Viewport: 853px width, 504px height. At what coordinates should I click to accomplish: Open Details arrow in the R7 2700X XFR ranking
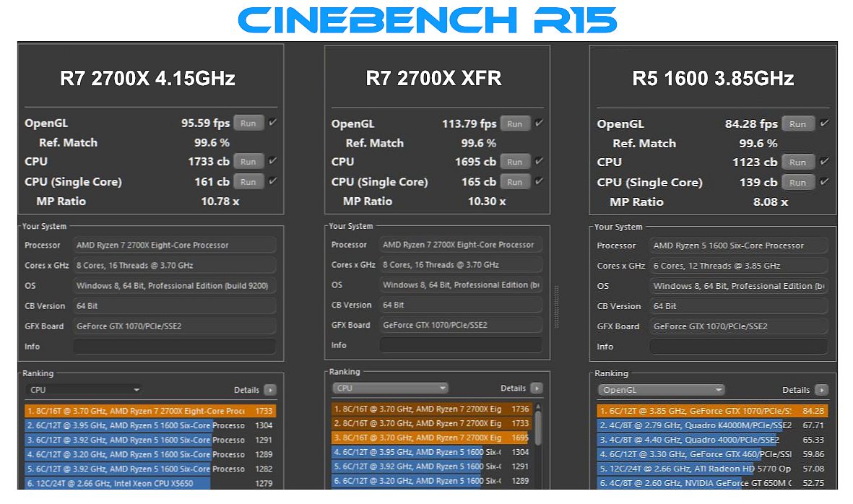pyautogui.click(x=536, y=388)
